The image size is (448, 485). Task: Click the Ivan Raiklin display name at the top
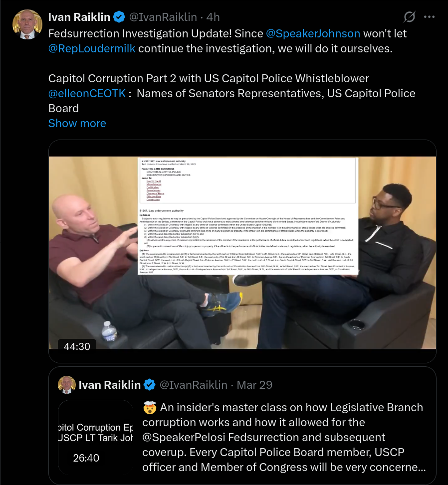pyautogui.click(x=79, y=17)
